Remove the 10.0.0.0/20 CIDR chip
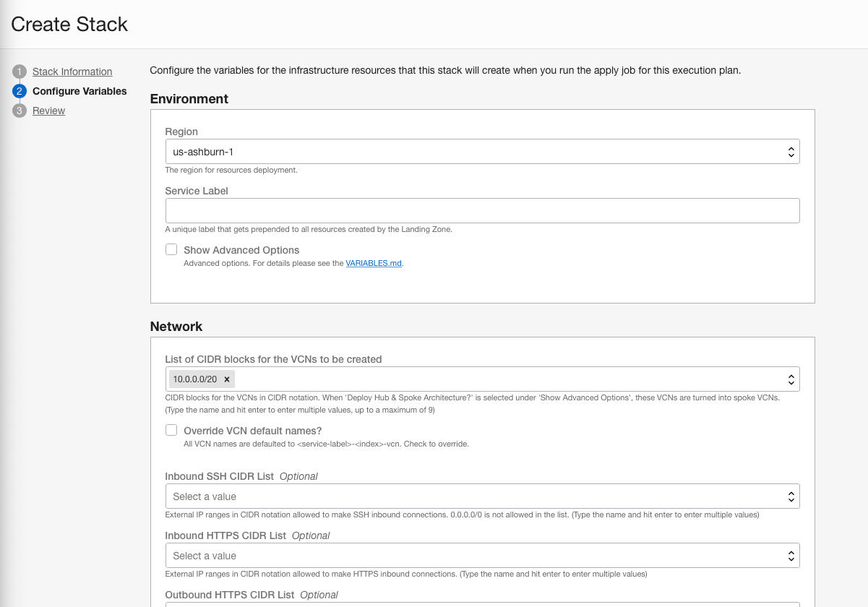Viewport: 868px width, 607px height. point(226,379)
